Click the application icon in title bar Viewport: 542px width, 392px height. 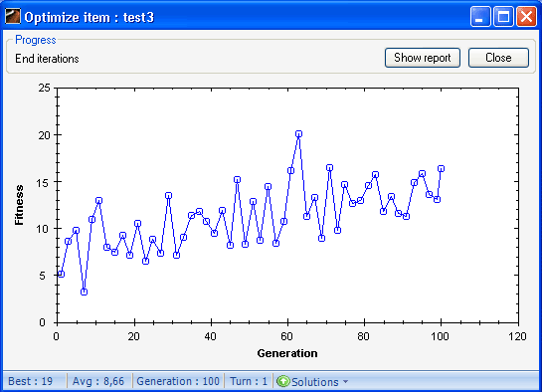(x=13, y=16)
